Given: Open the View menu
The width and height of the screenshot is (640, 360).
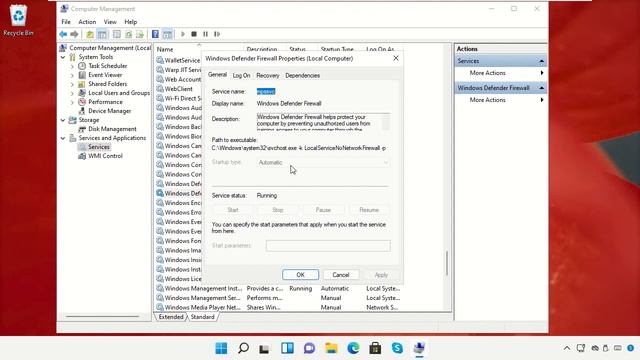Looking at the screenshot, I should pyautogui.click(x=110, y=22).
